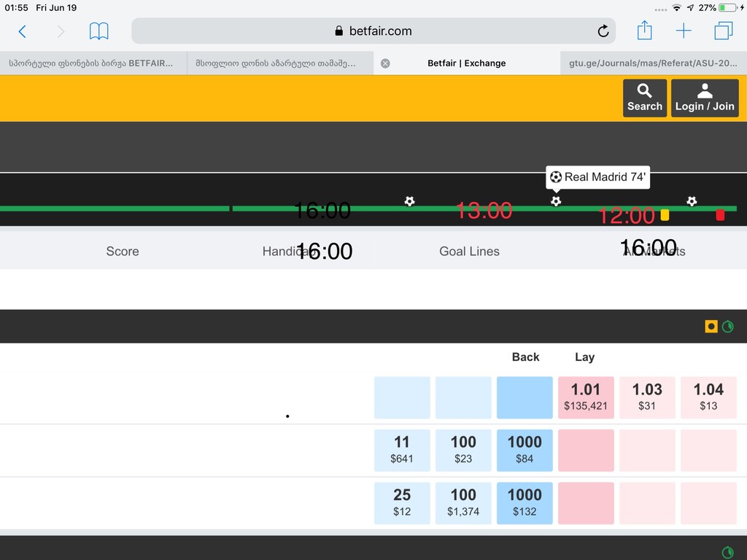This screenshot has height=560, width=747.
Task: Click the Back column header
Action: [x=525, y=357]
